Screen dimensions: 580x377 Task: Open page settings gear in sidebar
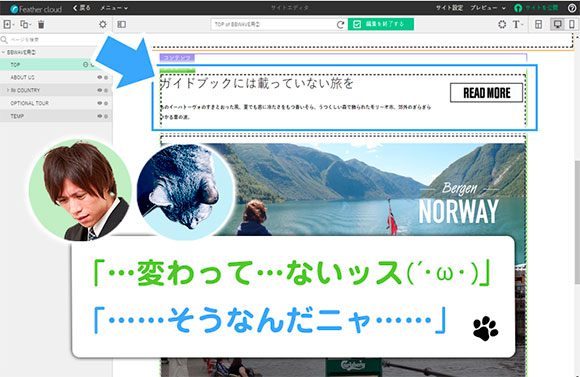click(103, 24)
